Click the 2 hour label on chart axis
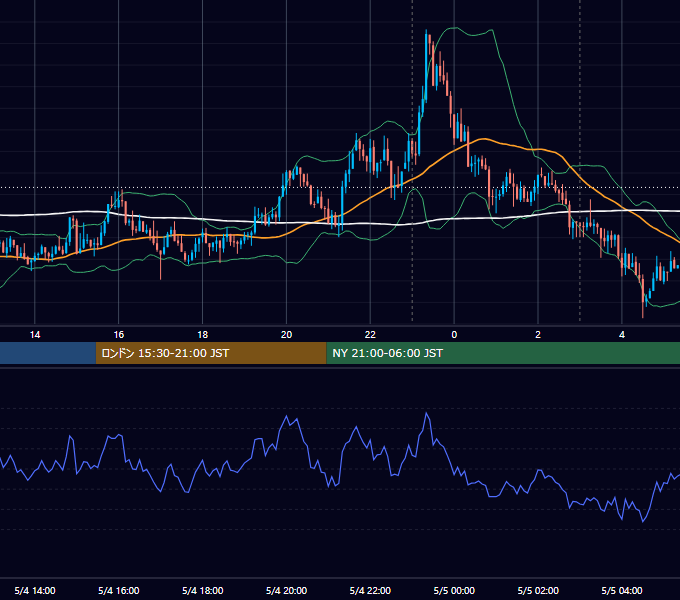 click(538, 335)
